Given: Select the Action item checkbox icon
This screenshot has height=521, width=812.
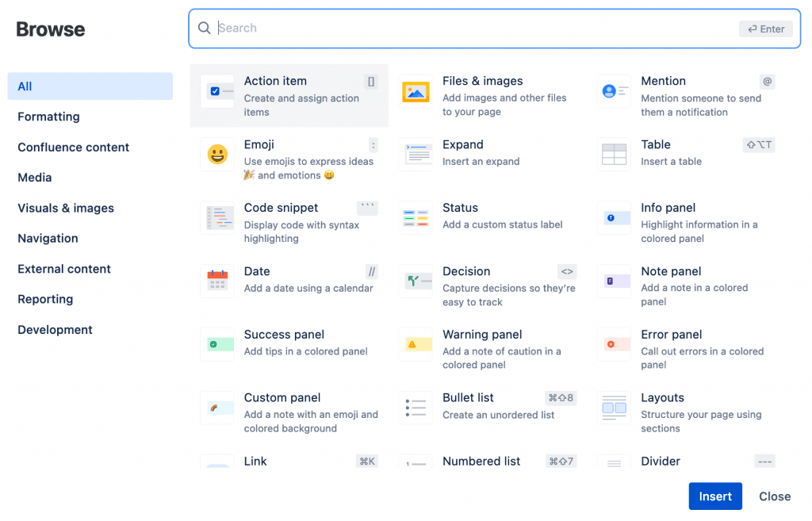Looking at the screenshot, I should click(x=217, y=92).
